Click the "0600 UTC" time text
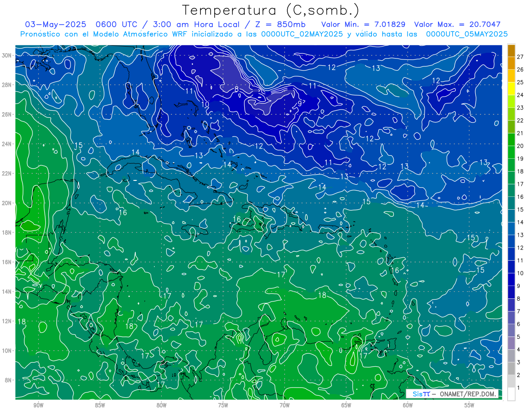Screen dimensions: 532x411 (x=117, y=24)
